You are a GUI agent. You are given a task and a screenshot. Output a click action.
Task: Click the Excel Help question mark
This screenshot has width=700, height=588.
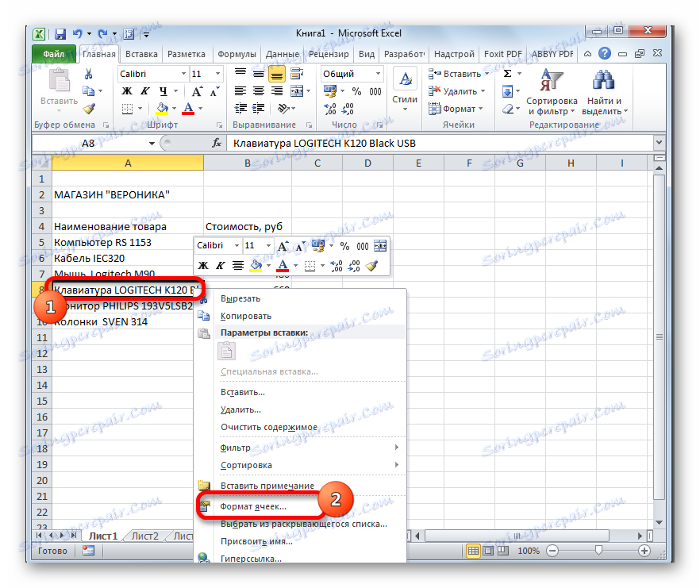click(x=605, y=54)
